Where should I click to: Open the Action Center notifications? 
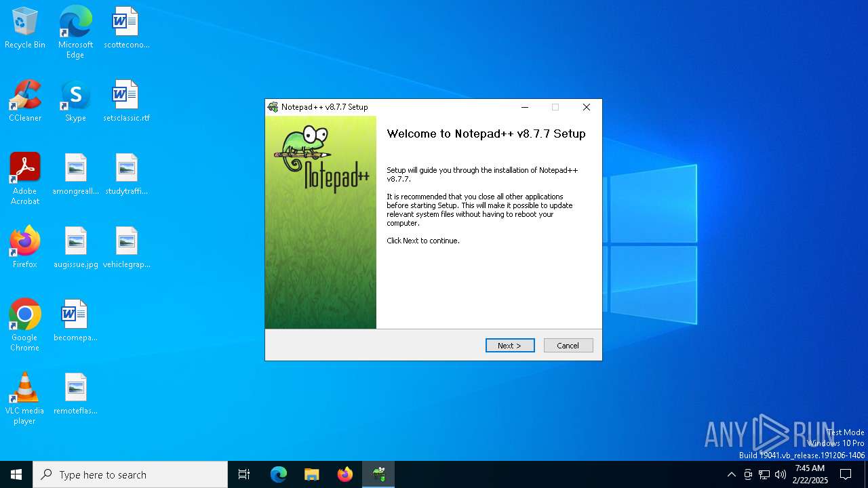pos(846,474)
